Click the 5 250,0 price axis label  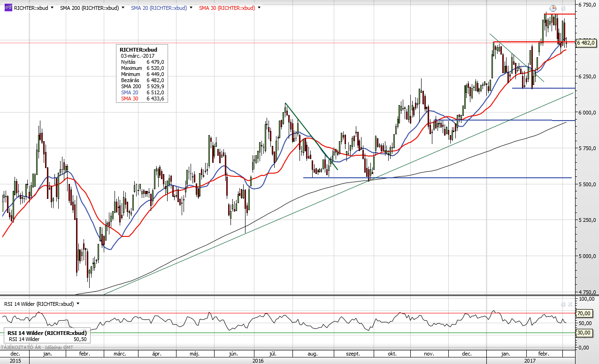[586, 220]
